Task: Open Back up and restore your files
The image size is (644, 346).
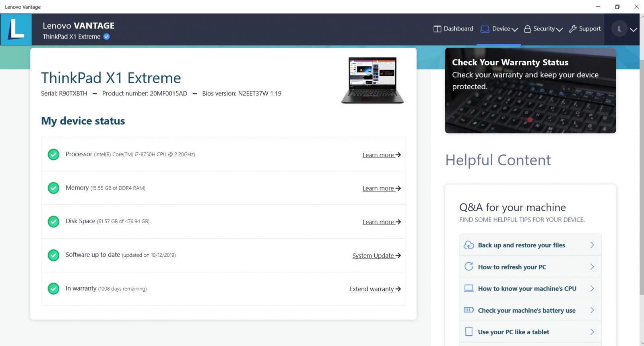Action: tap(530, 245)
